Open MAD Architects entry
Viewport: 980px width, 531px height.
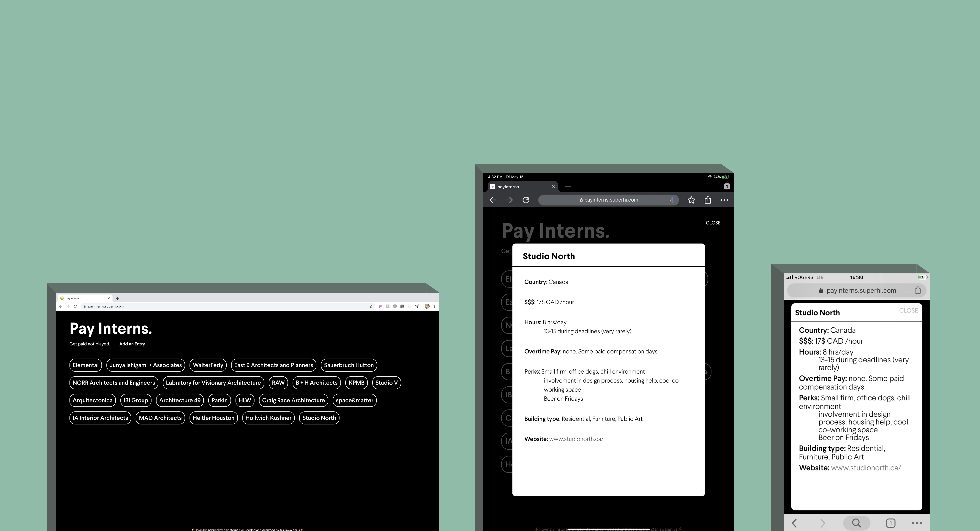click(160, 418)
